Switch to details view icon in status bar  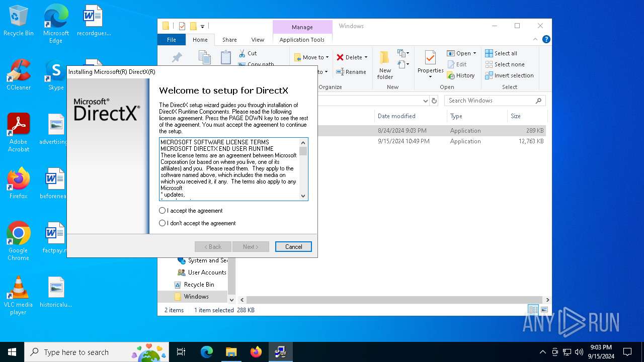tap(533, 310)
